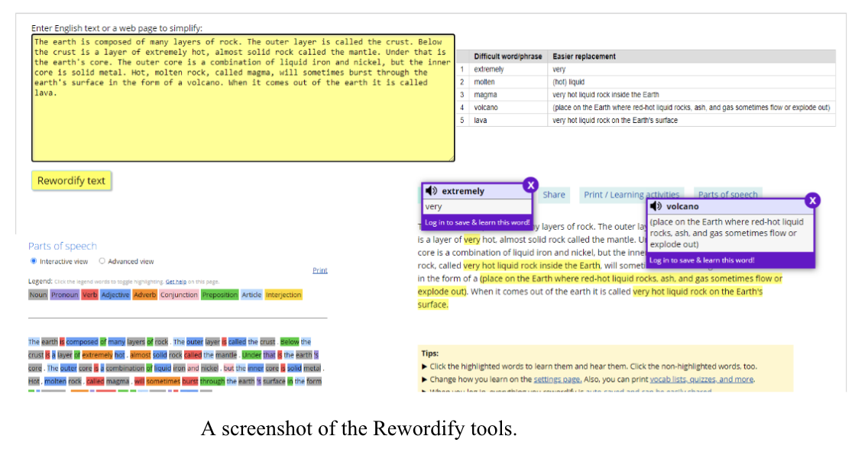
Task: Click "molten" in the color-coded parts of speech text
Action: click(x=55, y=382)
